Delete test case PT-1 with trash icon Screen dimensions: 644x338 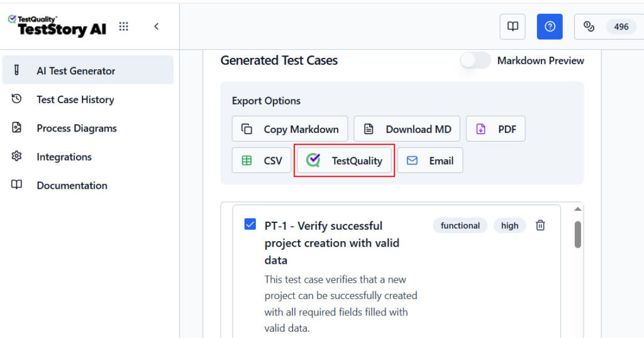[540, 225]
